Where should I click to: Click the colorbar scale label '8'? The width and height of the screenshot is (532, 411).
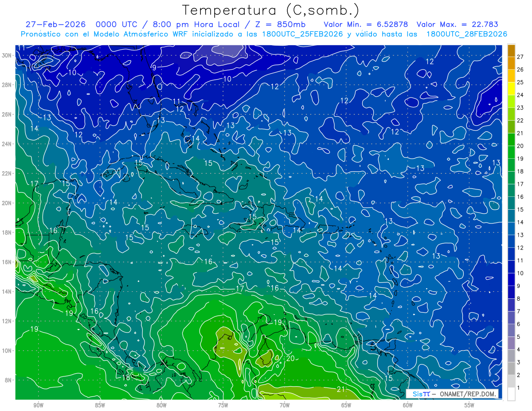point(519,299)
